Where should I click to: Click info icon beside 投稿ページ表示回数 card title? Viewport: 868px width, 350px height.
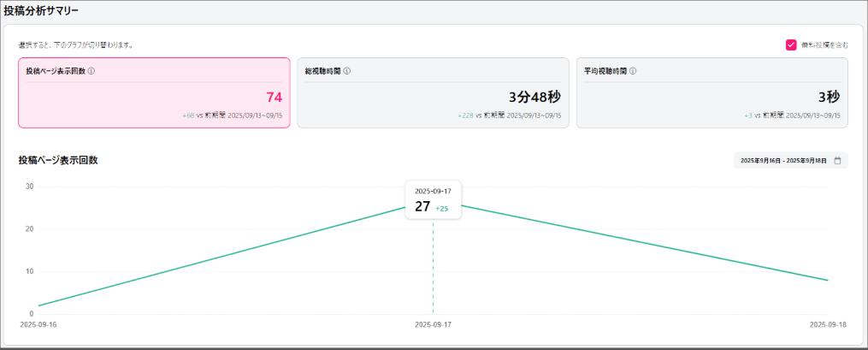pyautogui.click(x=92, y=71)
